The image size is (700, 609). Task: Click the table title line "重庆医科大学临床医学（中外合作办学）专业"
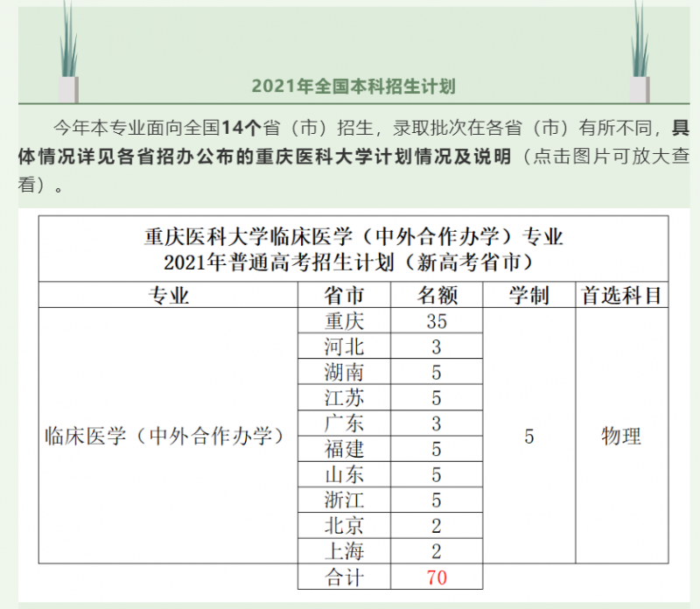(353, 236)
